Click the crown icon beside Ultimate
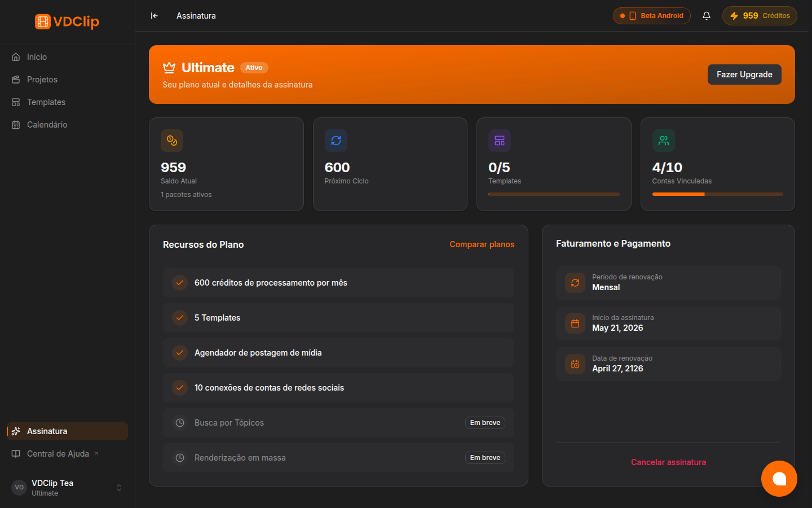 point(169,68)
